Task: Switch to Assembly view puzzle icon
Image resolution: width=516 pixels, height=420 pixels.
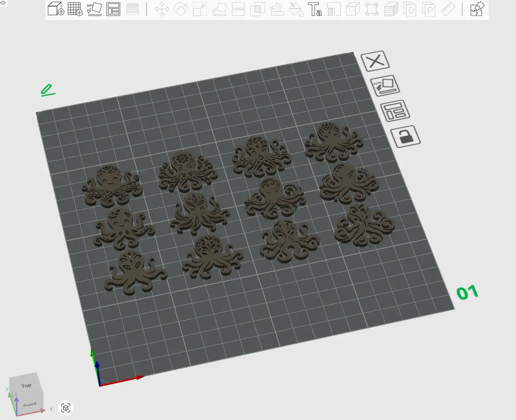Action: click(477, 9)
